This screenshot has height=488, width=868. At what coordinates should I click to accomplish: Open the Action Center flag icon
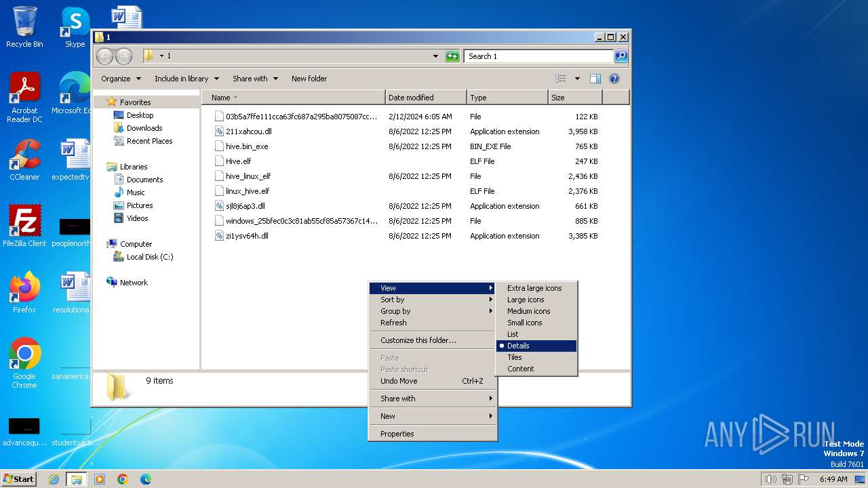coord(803,479)
